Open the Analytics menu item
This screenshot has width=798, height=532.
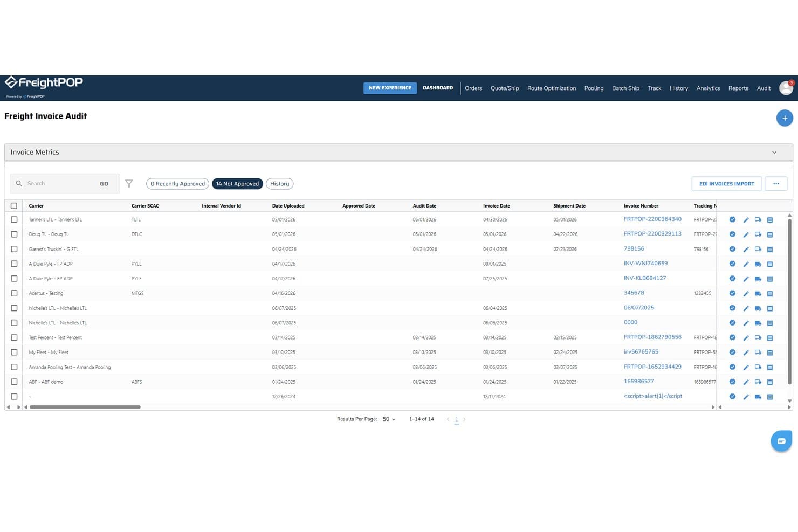click(708, 88)
